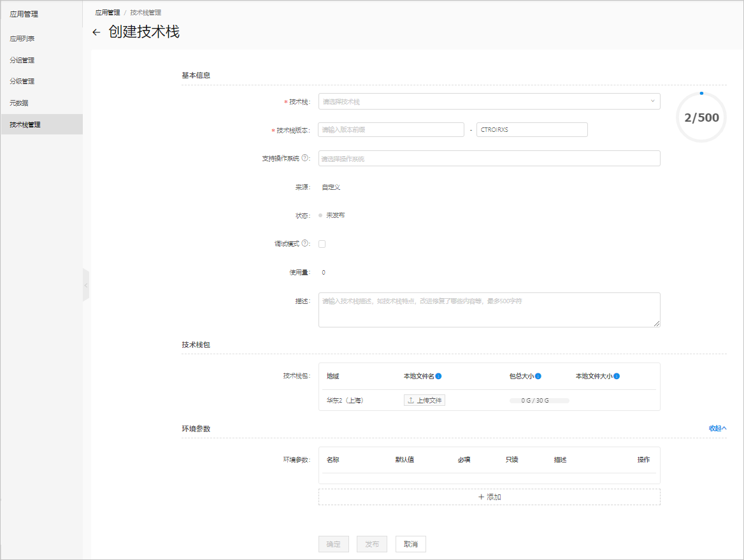Click the 技术栈包 section heading
The height and width of the screenshot is (560, 744).
[196, 345]
